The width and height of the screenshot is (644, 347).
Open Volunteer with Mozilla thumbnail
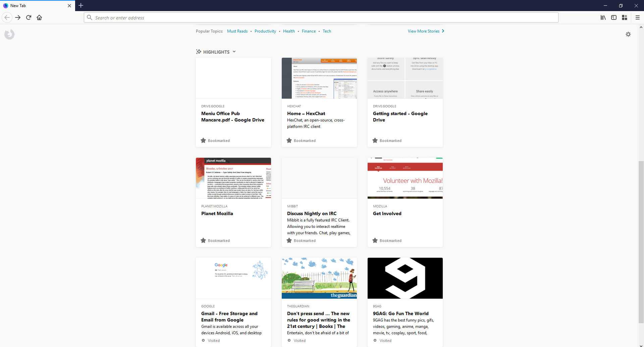(405, 178)
